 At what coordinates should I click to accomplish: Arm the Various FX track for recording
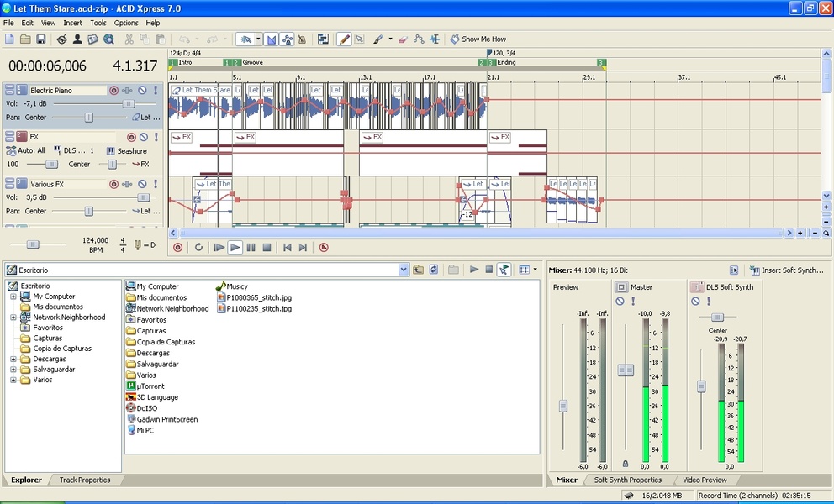point(113,184)
